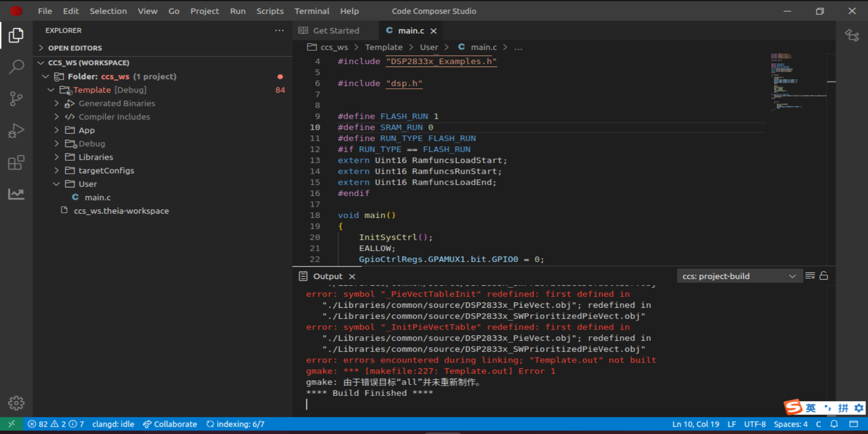This screenshot has width=868, height=434.
Task: Click the 拼 pinyin mode toggle
Action: [843, 408]
